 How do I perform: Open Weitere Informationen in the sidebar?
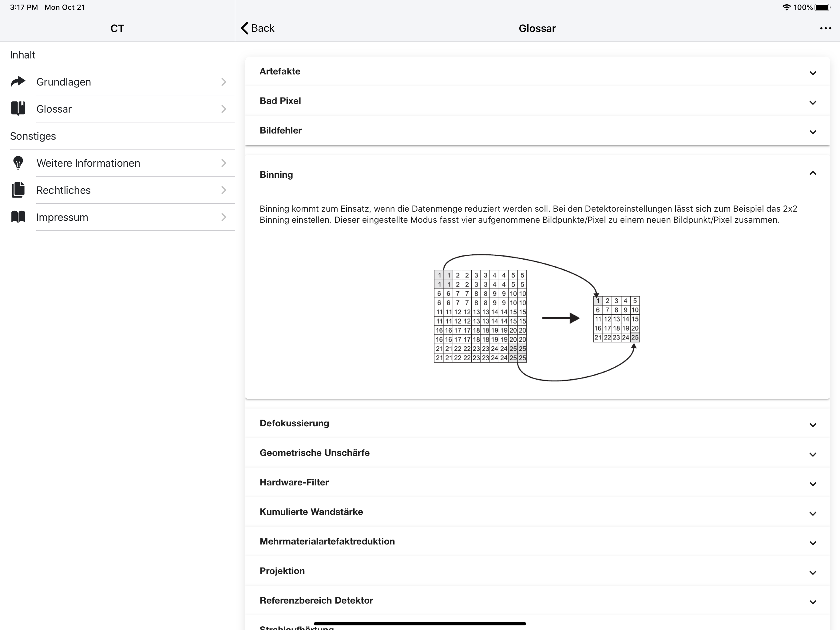tap(117, 163)
